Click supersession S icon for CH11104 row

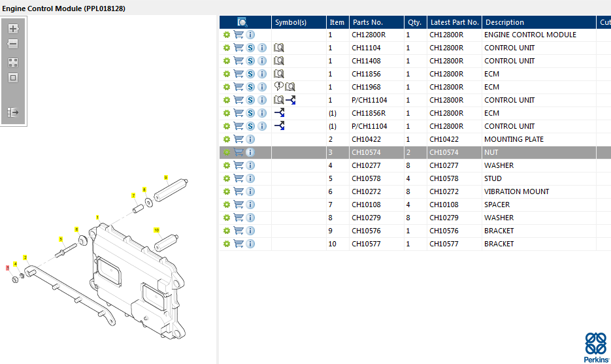(x=250, y=48)
